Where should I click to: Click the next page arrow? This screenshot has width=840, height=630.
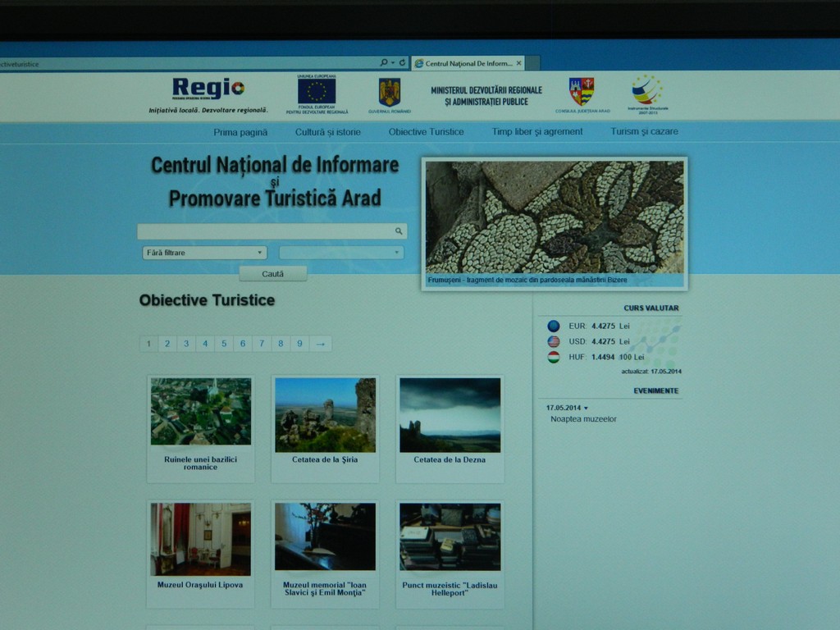point(321,344)
